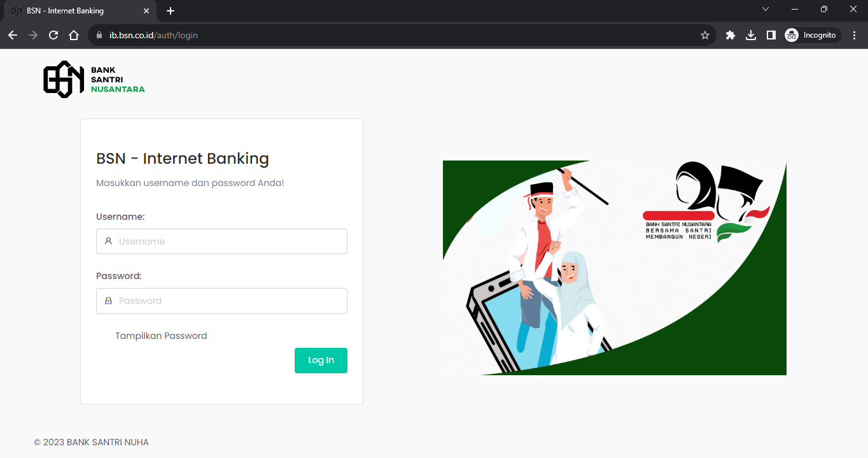868x458 pixels.
Task: Expand the tab search chevron
Action: pyautogui.click(x=766, y=10)
